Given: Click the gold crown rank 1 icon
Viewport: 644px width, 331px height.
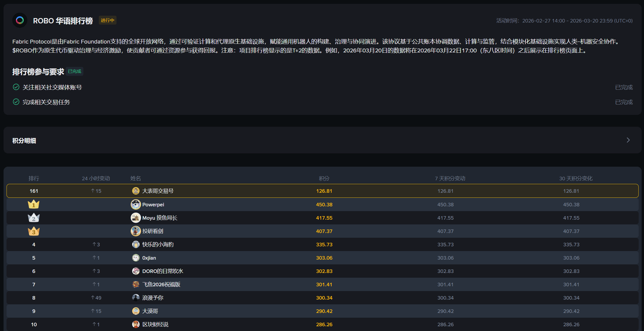Looking at the screenshot, I should (x=33, y=205).
